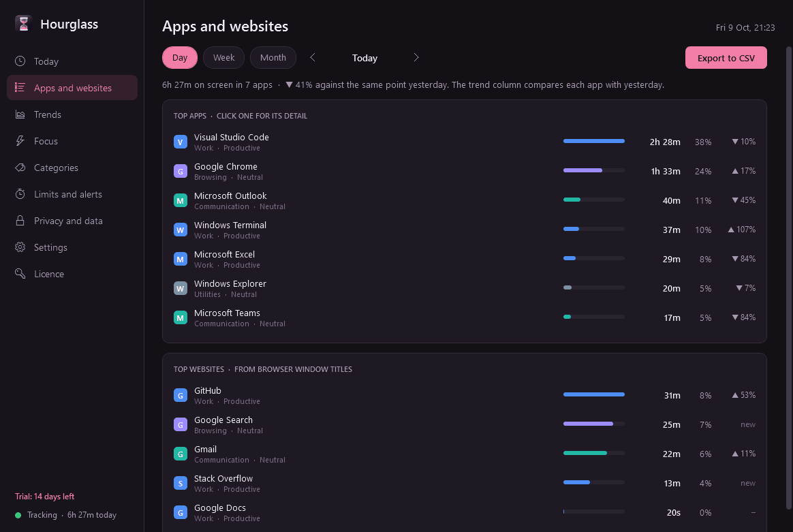Click the Stack Overflow website icon
Screen dimensions: 793x532
[x=181, y=483]
